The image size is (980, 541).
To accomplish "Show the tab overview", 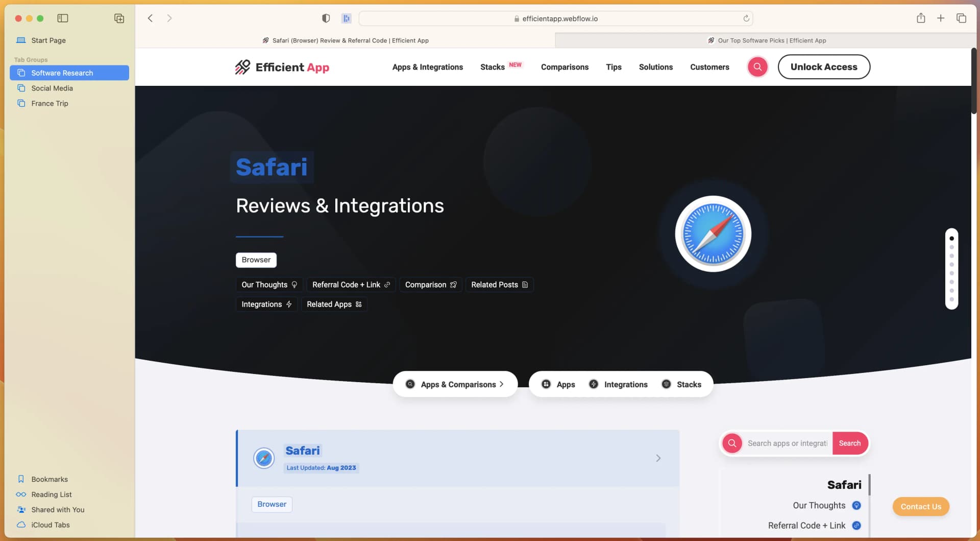I will (x=961, y=18).
